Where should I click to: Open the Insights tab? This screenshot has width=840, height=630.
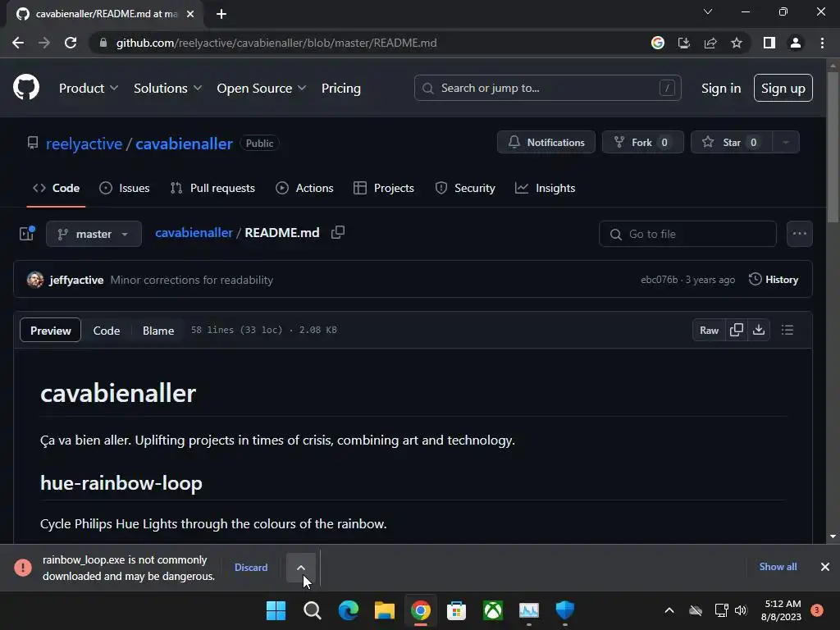pos(546,188)
